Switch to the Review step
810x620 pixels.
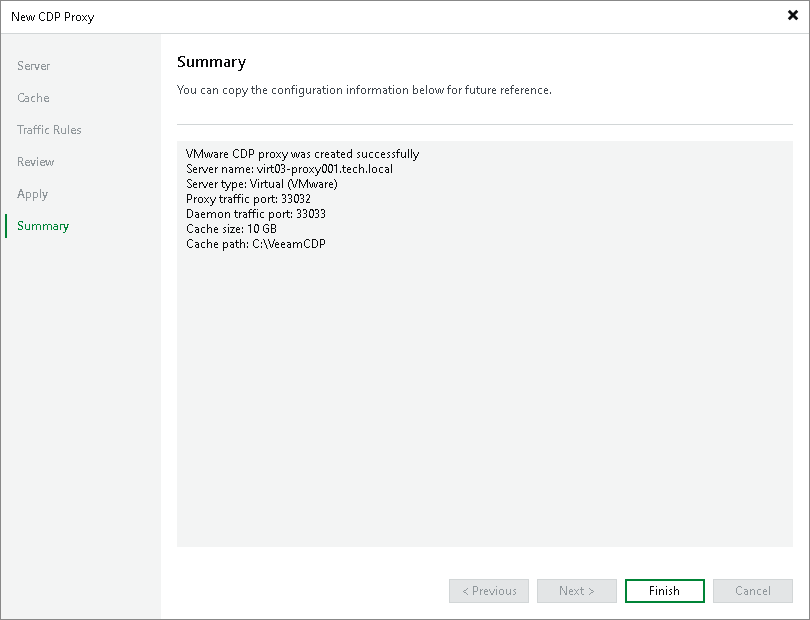click(36, 162)
